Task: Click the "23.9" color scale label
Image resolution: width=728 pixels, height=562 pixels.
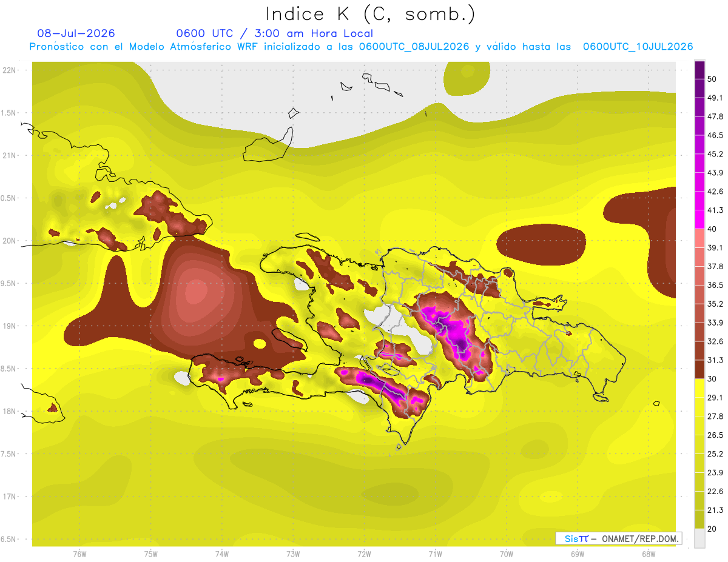Action: (x=715, y=472)
